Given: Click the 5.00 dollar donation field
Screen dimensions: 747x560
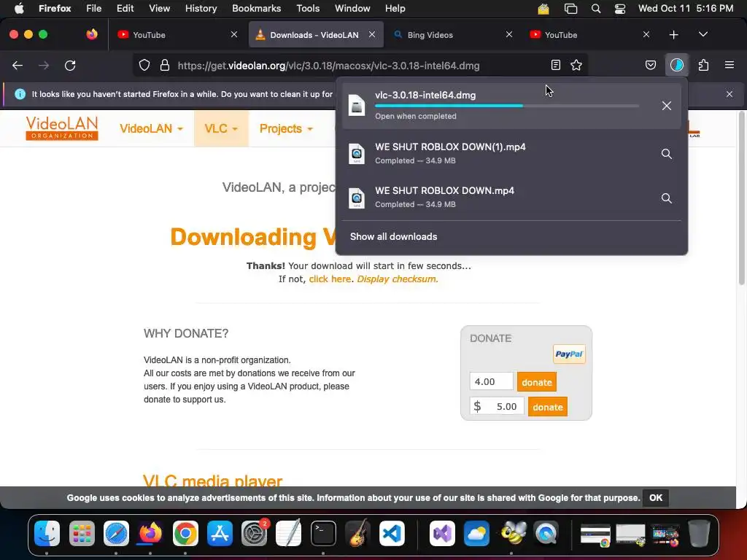Looking at the screenshot, I should coord(497,407).
